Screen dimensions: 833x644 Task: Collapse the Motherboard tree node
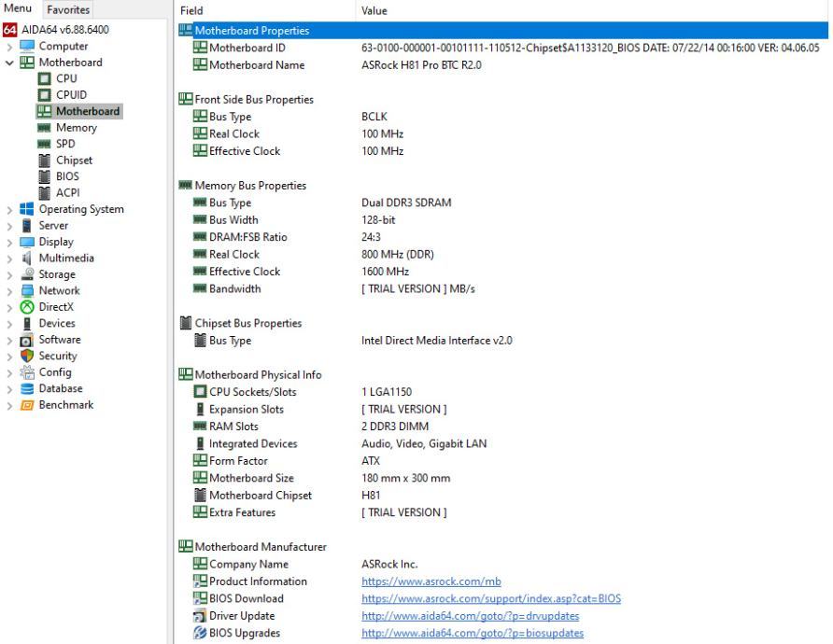tap(9, 63)
